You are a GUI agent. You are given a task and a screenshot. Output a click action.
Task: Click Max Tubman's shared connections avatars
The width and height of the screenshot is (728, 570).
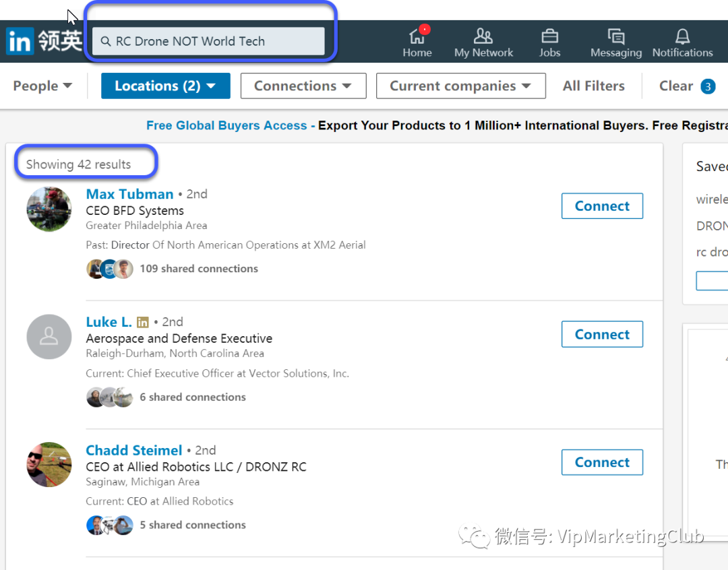coord(110,269)
